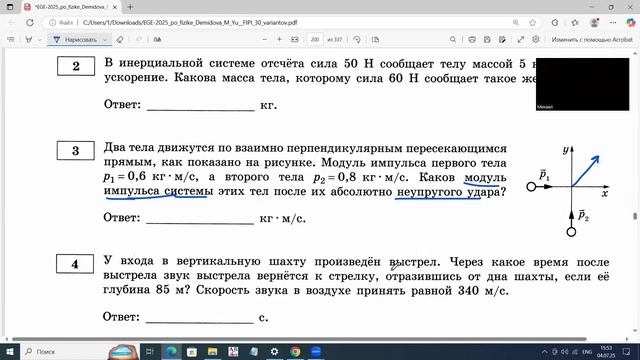This screenshot has width=640, height=360.
Task: Switch to Microsoft Edge on taskbar
Action: (x=171, y=351)
